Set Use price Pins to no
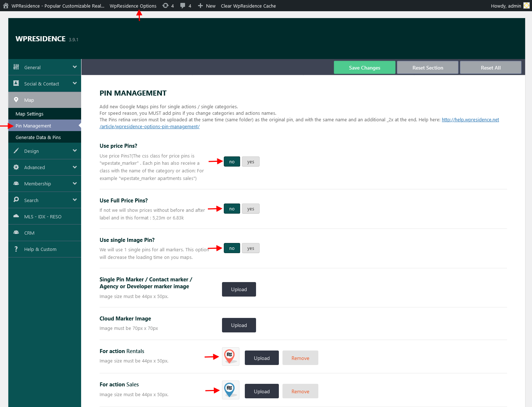 pos(232,161)
